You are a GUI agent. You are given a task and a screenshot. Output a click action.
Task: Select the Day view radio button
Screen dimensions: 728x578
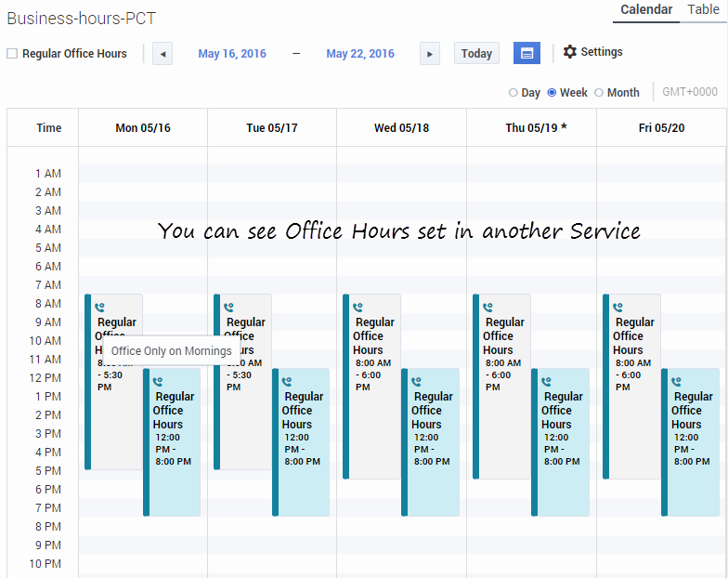coord(513,93)
